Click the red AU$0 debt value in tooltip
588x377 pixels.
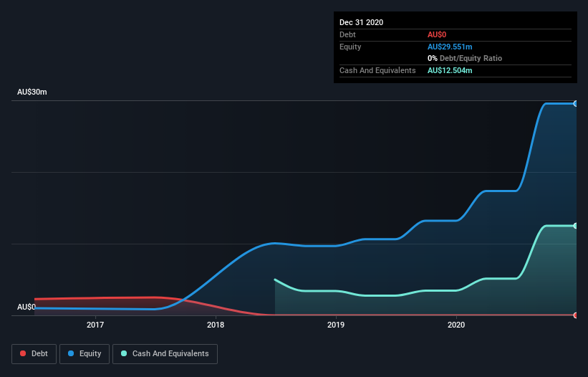point(437,34)
